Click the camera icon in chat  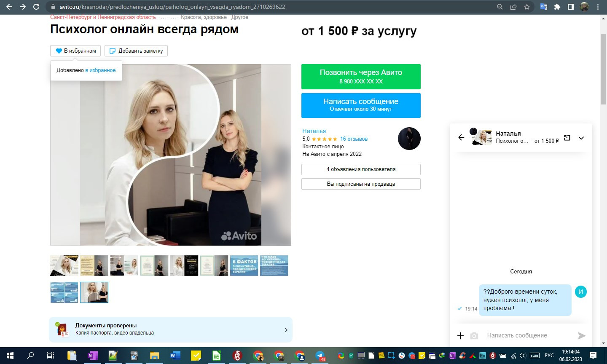coord(474,336)
